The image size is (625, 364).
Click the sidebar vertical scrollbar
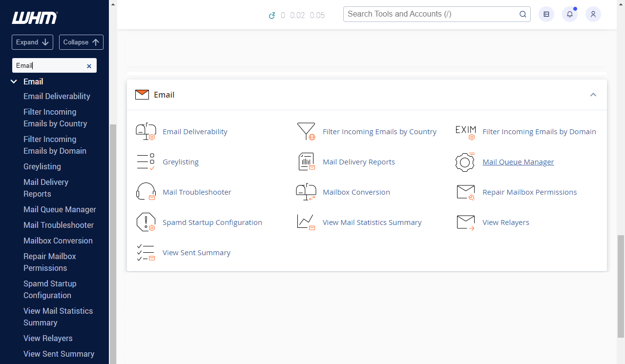[113, 244]
